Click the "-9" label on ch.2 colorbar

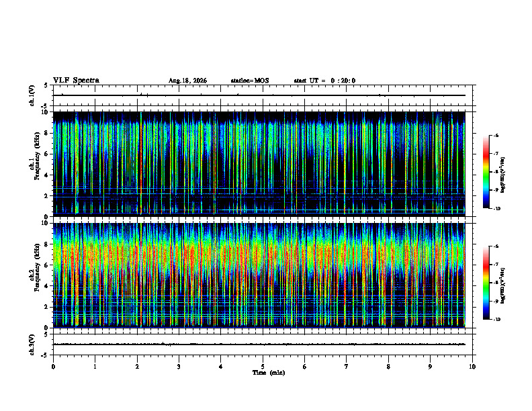coord(496,301)
